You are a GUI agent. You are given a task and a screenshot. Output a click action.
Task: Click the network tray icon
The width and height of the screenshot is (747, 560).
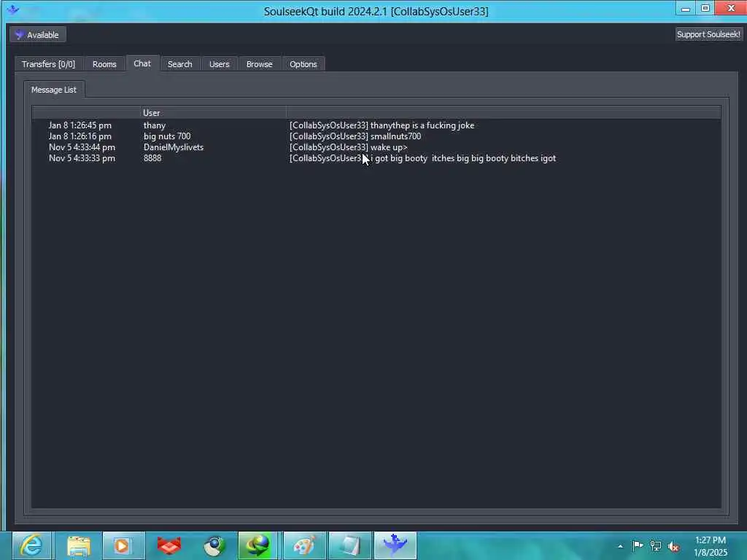(656, 546)
